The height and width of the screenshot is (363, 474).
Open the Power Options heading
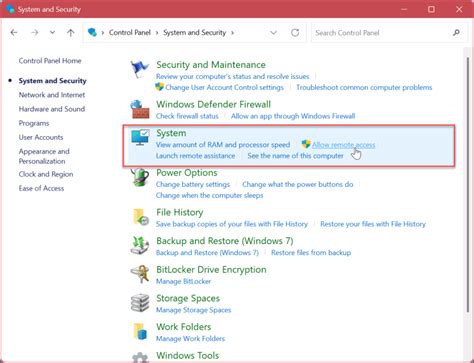pyautogui.click(x=187, y=173)
